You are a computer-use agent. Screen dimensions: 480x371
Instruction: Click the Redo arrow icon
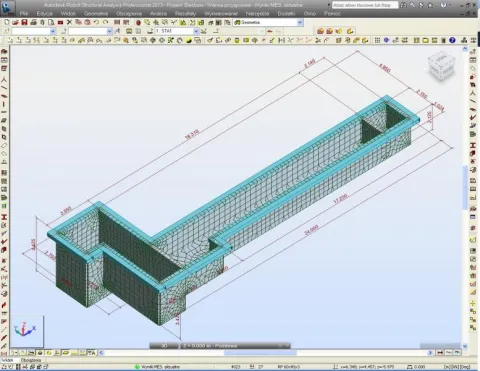pos(105,22)
